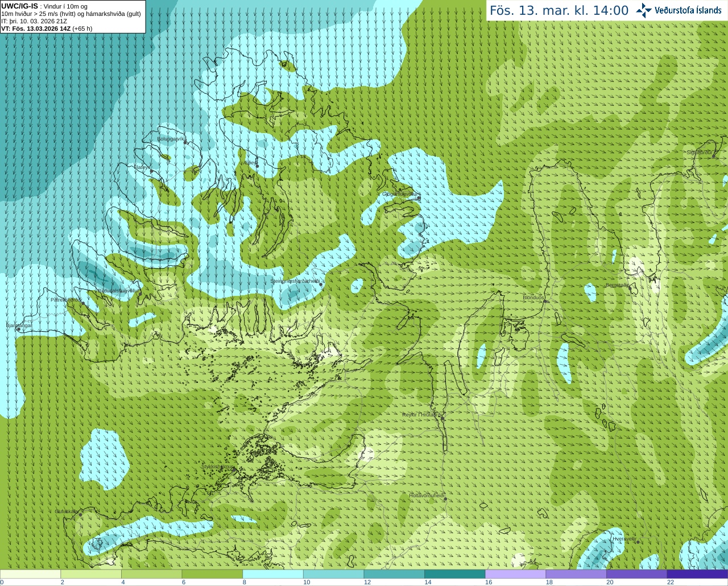This screenshot has height=586, width=728.
Task: Click the Hveravellir station label
Action: coord(624,539)
